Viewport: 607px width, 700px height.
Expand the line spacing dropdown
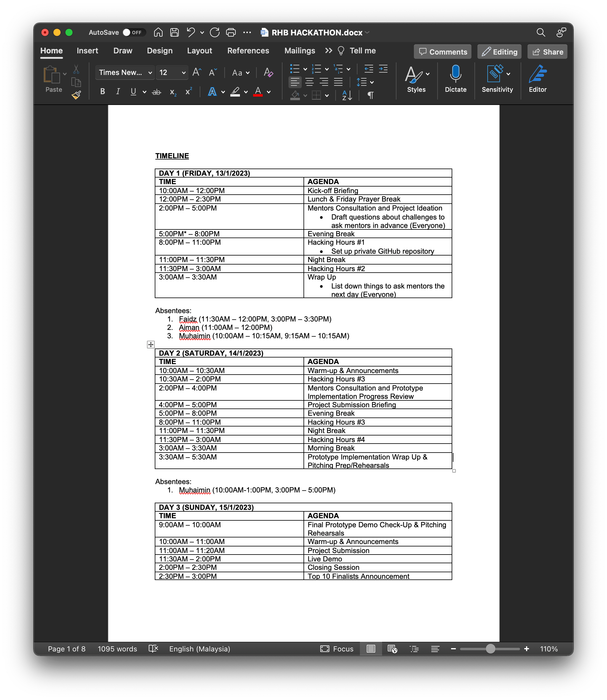[372, 82]
